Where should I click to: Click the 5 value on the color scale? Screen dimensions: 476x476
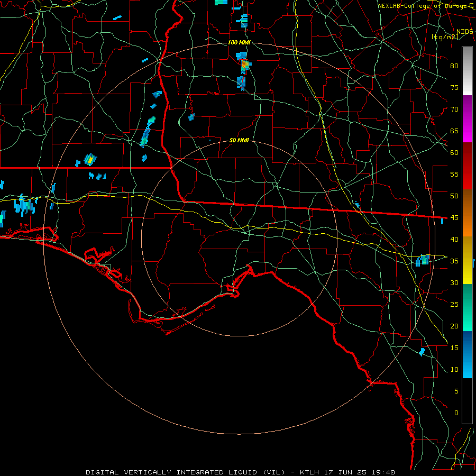point(456,391)
